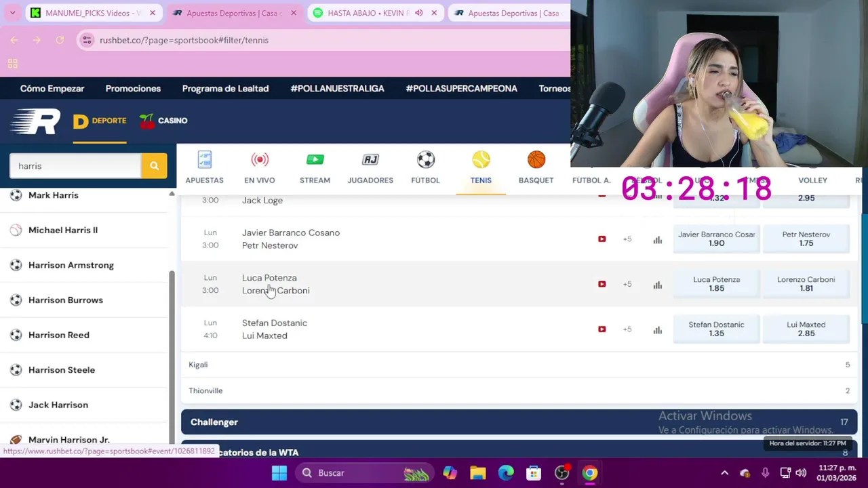Screen dimensions: 868x488
Task: Switch to MANUMEJ_PICKS Videos tab
Action: [94, 13]
